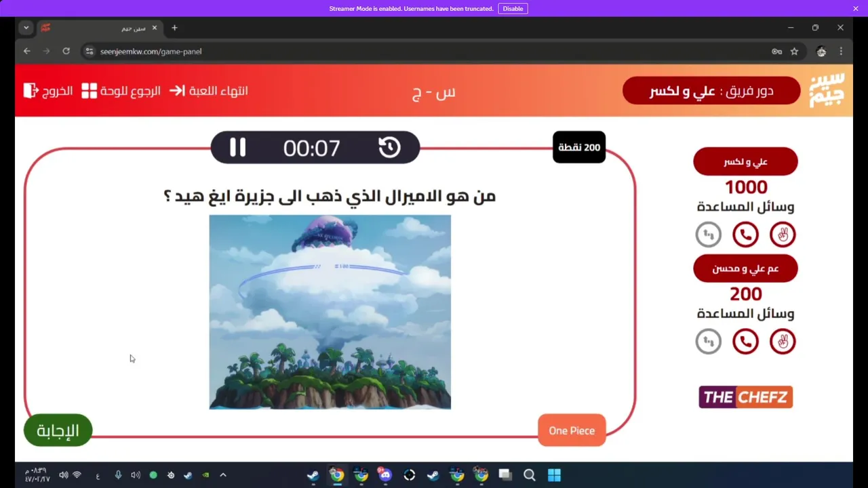Use the greyed swap lifeline for علي و لكسر

709,235
